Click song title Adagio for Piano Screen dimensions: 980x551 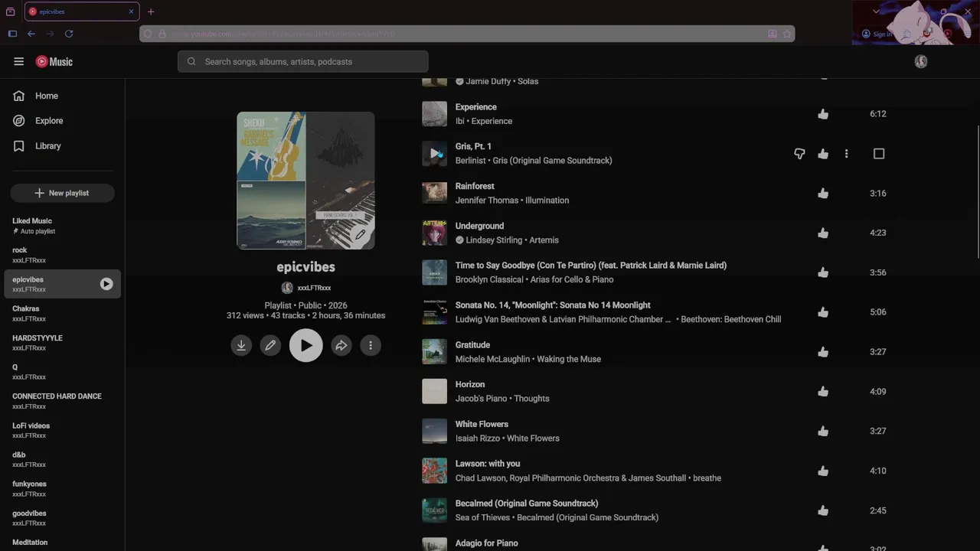[486, 543]
